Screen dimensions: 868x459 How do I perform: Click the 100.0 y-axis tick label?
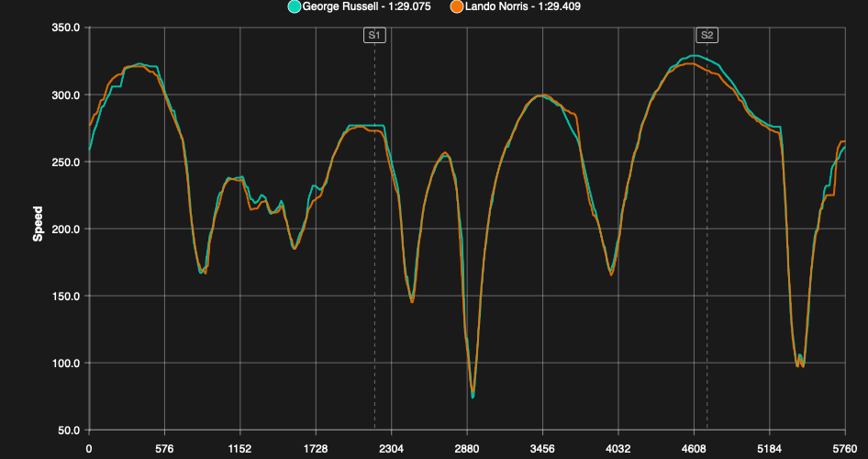pyautogui.click(x=65, y=364)
